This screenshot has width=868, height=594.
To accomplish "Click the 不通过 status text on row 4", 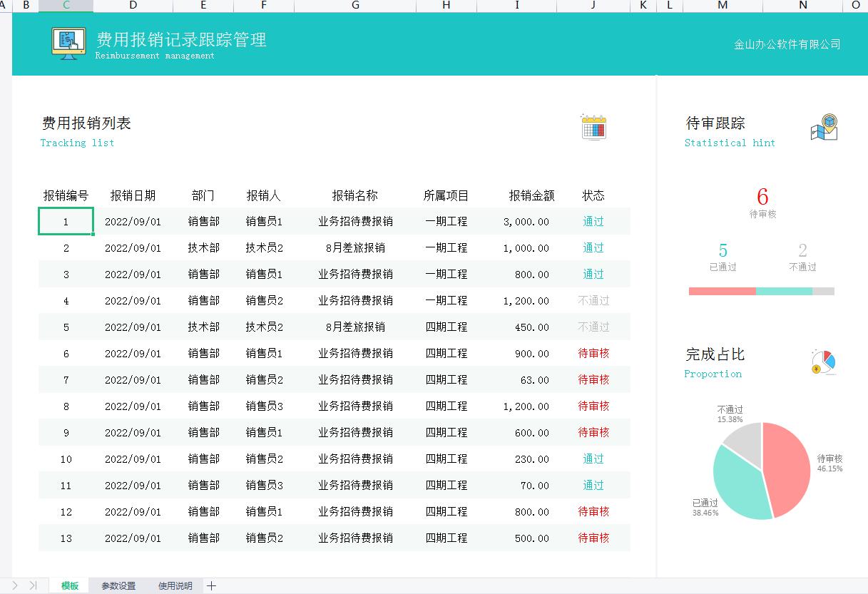I will 593,300.
